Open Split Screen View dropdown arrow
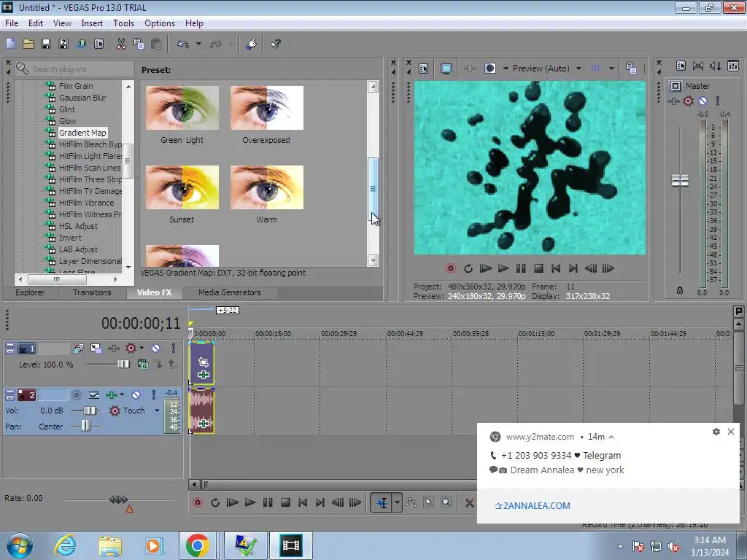 click(506, 69)
